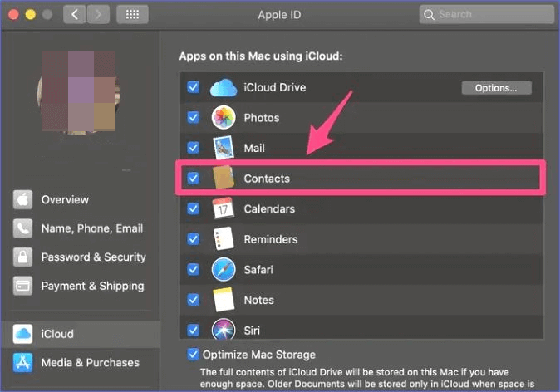Disable Calendars syncing checkbox
560x392 pixels.
click(194, 208)
